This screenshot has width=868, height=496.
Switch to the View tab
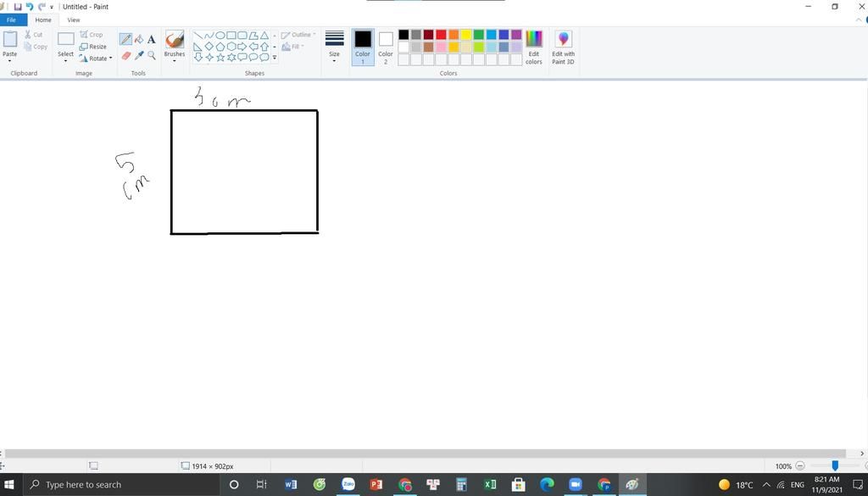pos(74,20)
